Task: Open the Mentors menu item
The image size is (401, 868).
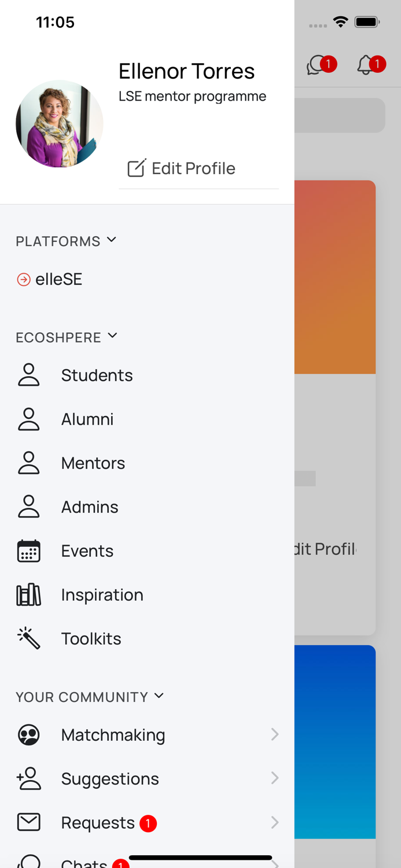Action: [x=93, y=463]
